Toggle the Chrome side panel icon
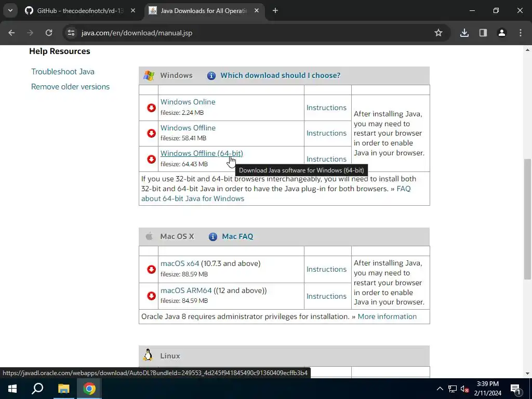The height and width of the screenshot is (399, 532). pyautogui.click(x=483, y=33)
